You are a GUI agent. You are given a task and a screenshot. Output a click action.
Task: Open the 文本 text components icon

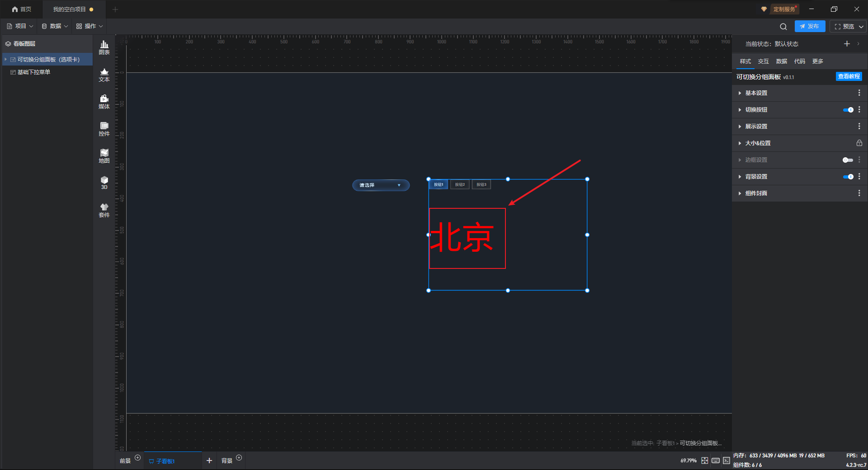[104, 75]
